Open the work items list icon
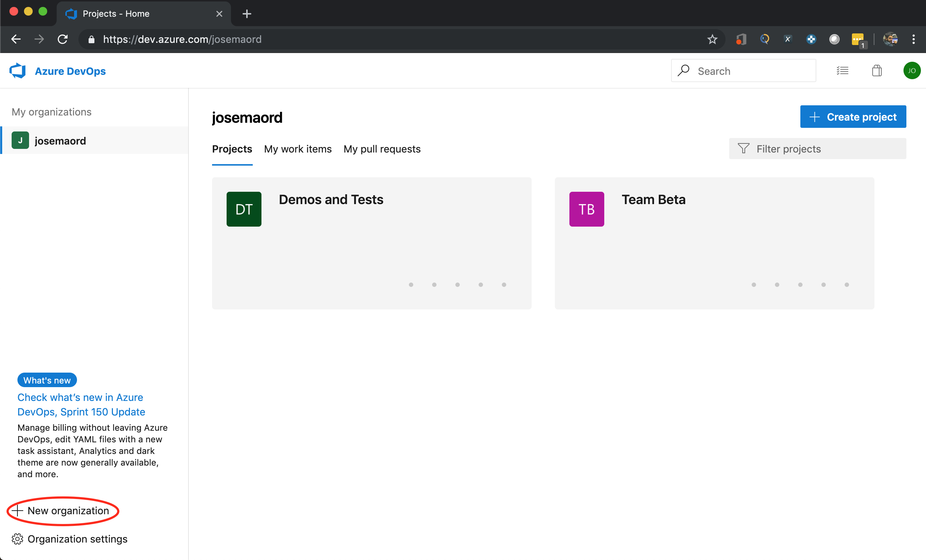926x560 pixels. (x=842, y=71)
